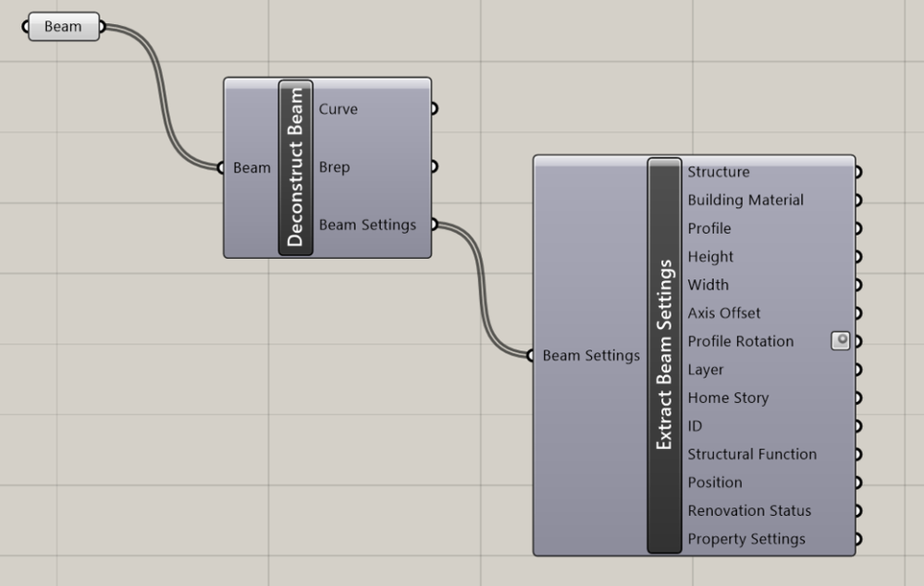Click the Width output label
The height and width of the screenshot is (586, 924).
708,285
